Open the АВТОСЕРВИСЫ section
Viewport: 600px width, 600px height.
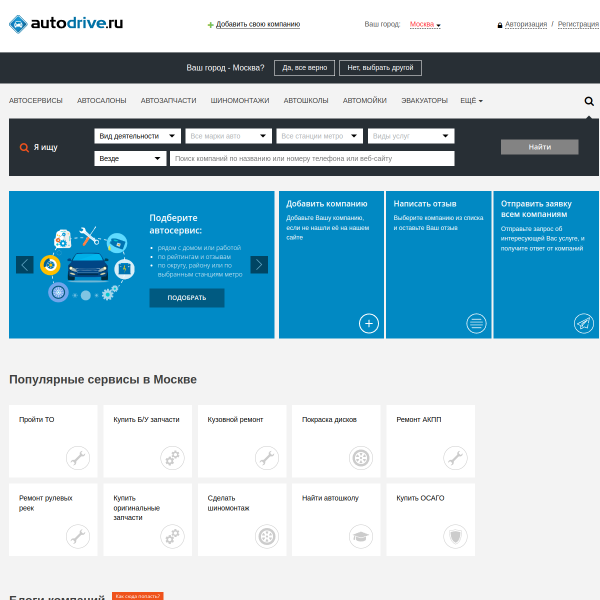pyautogui.click(x=36, y=101)
